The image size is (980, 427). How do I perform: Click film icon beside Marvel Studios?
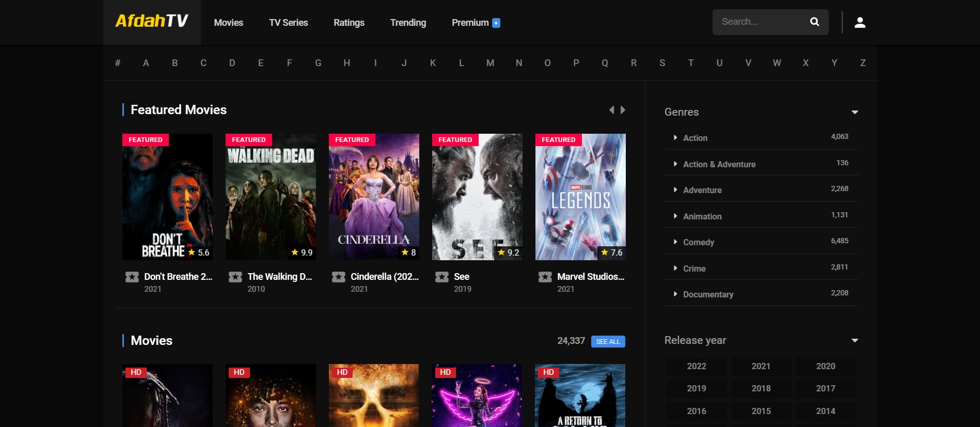tap(545, 277)
